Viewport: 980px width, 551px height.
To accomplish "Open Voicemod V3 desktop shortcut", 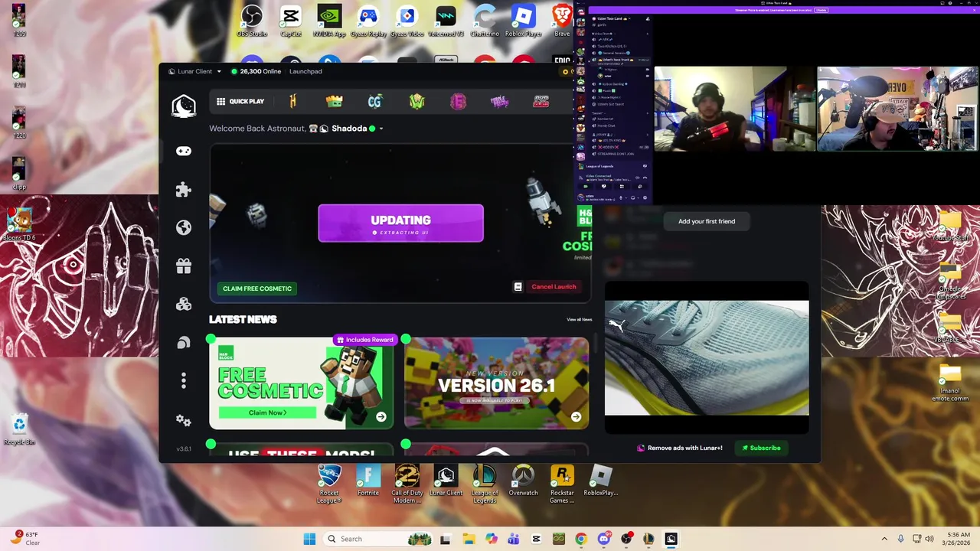I will pos(446,21).
